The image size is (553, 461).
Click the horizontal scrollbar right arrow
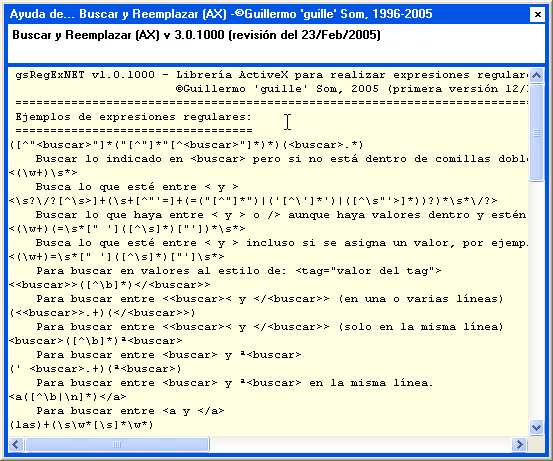click(x=519, y=444)
